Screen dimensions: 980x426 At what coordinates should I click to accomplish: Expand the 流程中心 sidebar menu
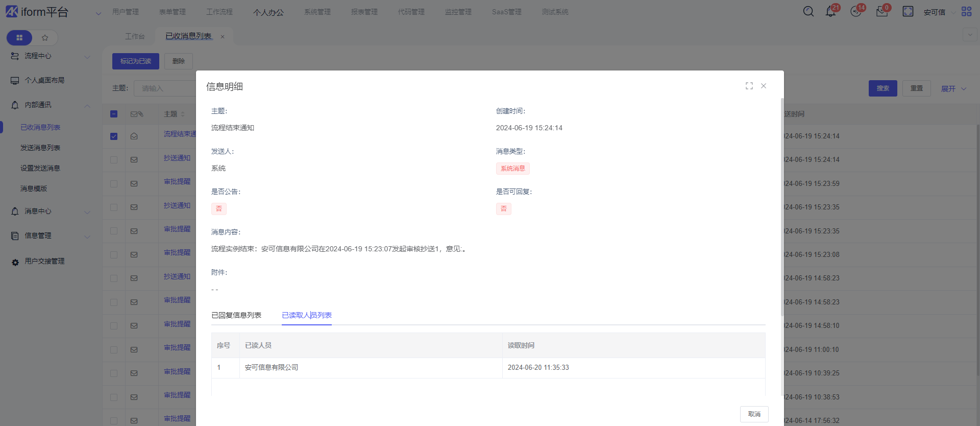51,56
